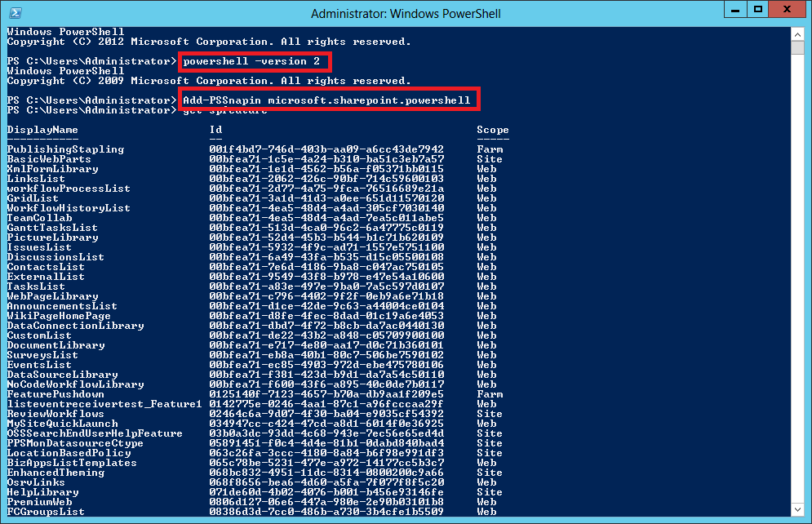Maximize the PowerShell window
Image resolution: width=812 pixels, height=524 pixels.
(x=757, y=9)
